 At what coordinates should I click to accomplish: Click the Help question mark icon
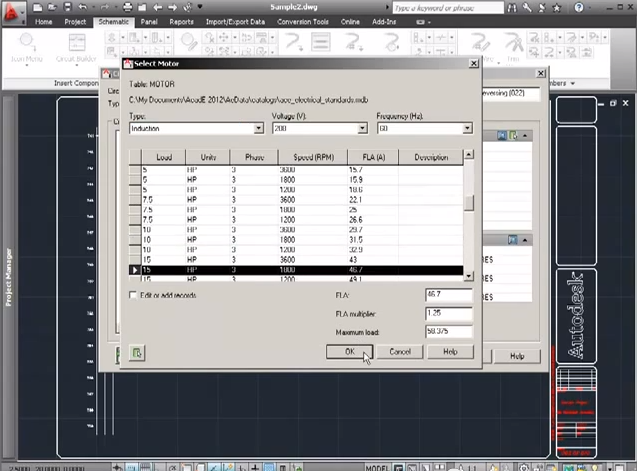pos(579,7)
